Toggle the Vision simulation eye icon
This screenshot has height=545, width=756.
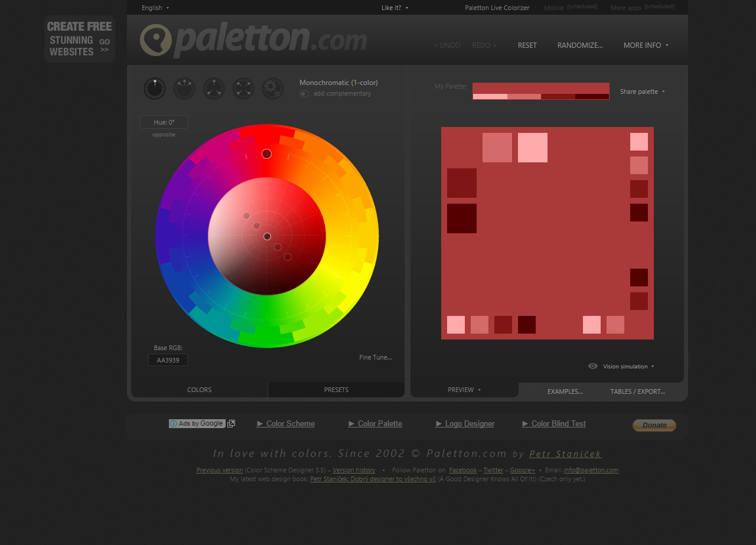pyautogui.click(x=592, y=366)
